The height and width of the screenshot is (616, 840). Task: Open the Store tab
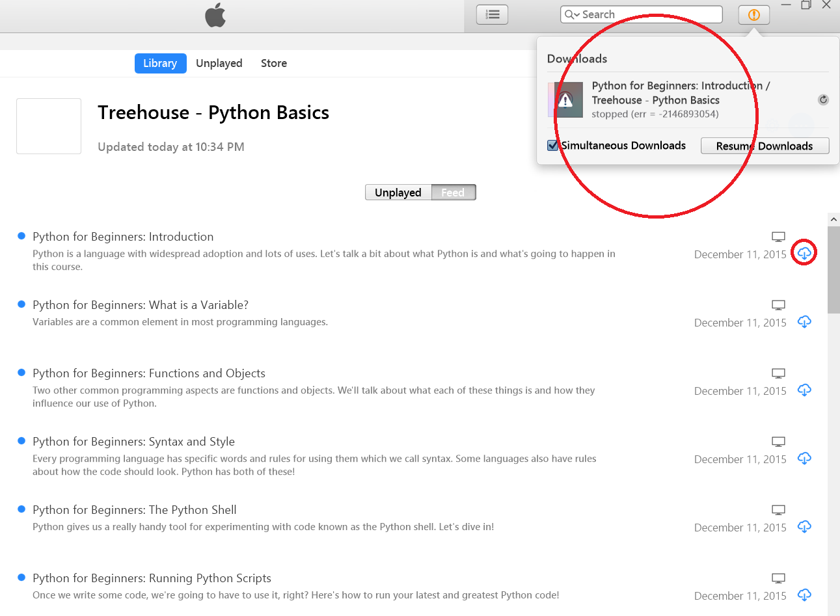click(274, 63)
